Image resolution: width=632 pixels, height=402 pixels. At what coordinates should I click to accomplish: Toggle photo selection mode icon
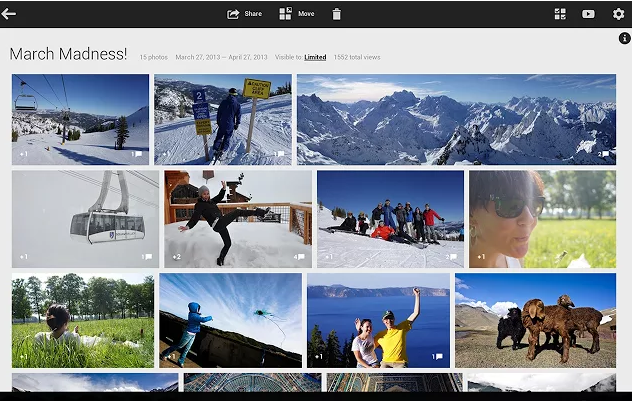pyautogui.click(x=560, y=14)
